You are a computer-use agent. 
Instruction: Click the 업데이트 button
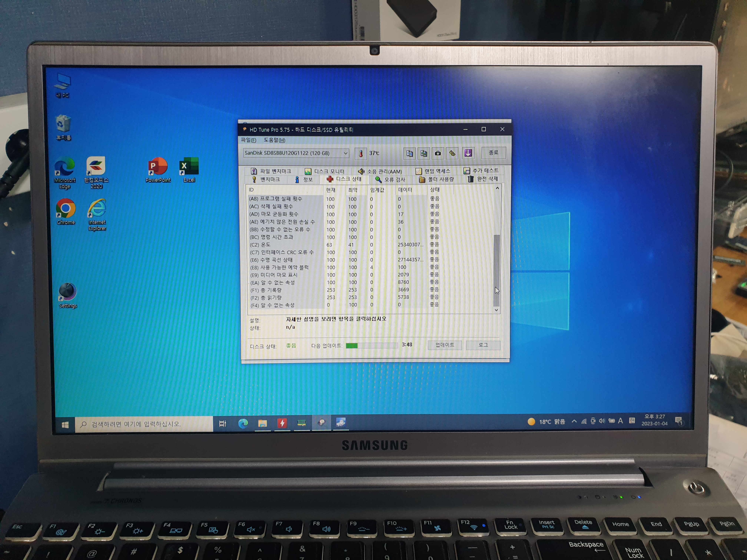point(444,345)
